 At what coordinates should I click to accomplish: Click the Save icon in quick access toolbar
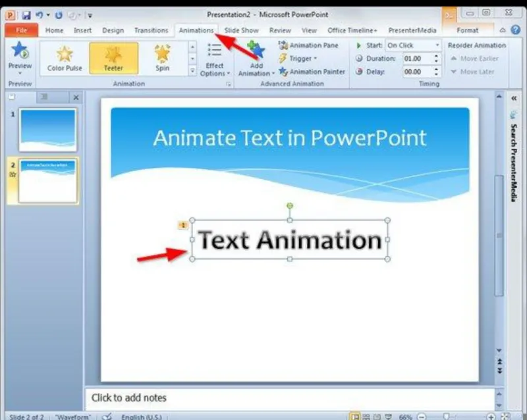tap(26, 15)
